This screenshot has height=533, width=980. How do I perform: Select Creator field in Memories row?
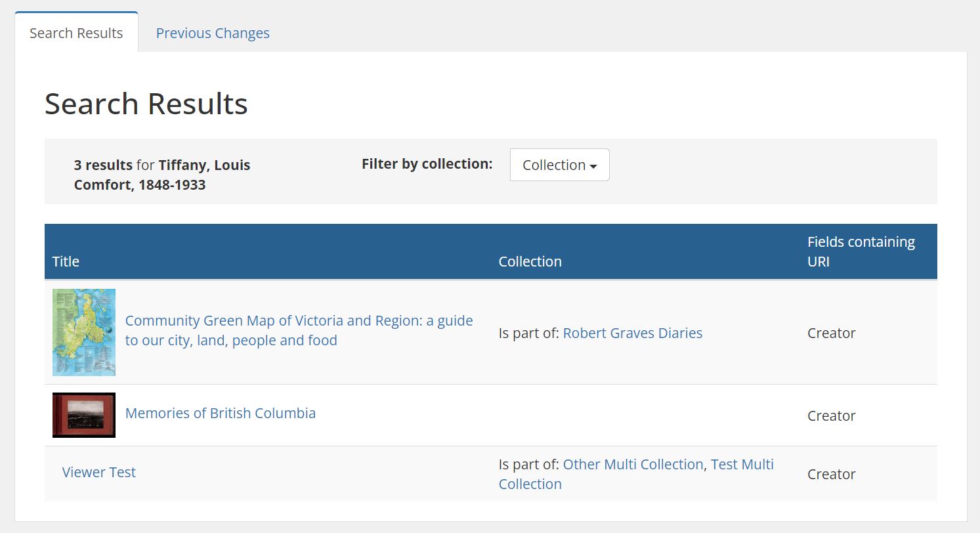[832, 416]
